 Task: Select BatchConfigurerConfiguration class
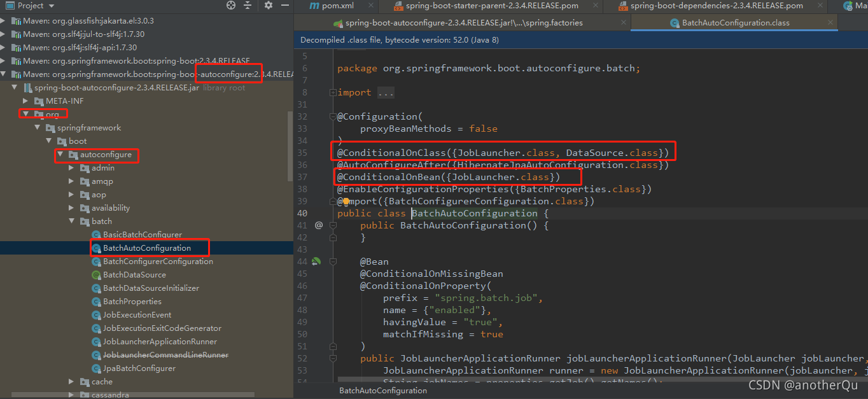pos(158,261)
